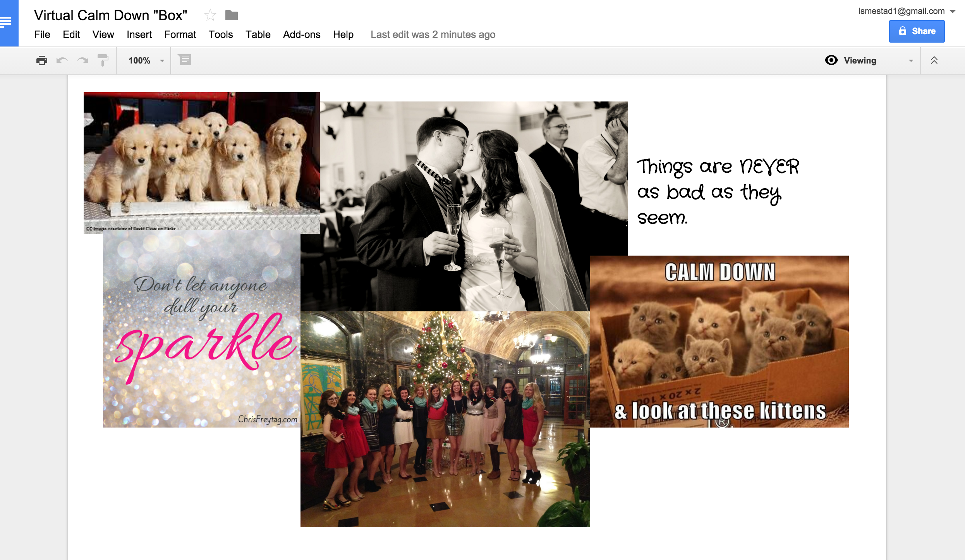Open the Add-ons menu
965x560 pixels.
(301, 34)
